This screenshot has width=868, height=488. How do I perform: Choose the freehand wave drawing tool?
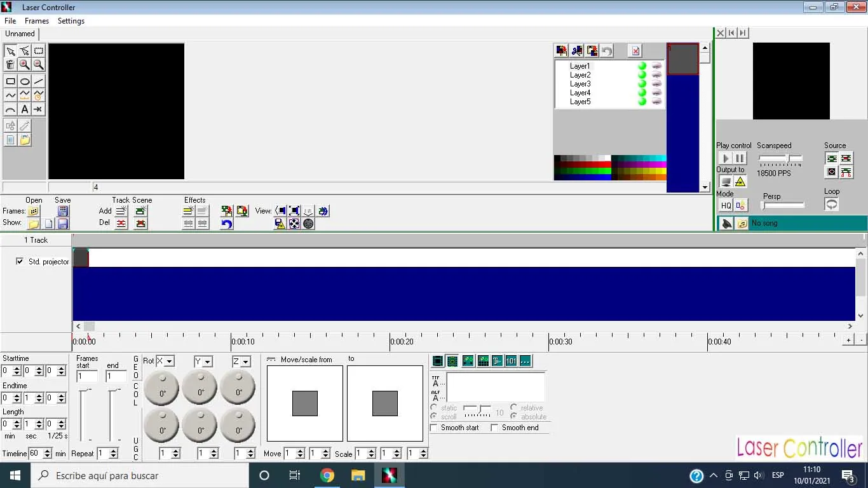tap(11, 95)
